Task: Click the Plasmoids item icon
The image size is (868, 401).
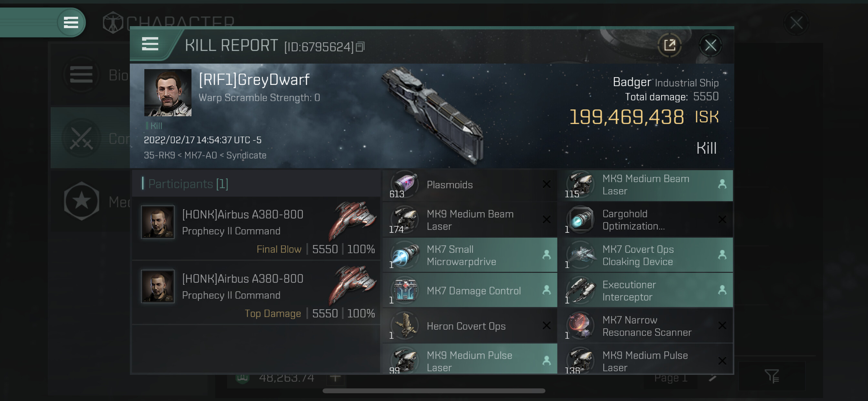Action: click(405, 184)
